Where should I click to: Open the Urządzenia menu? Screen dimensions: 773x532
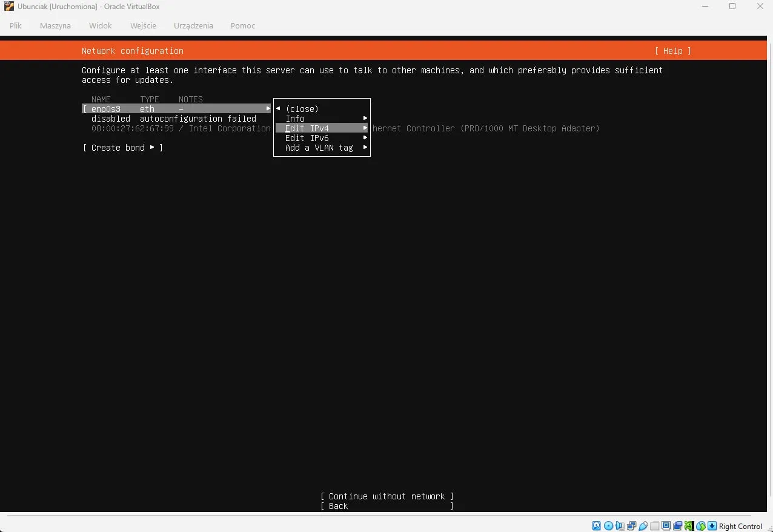(193, 25)
